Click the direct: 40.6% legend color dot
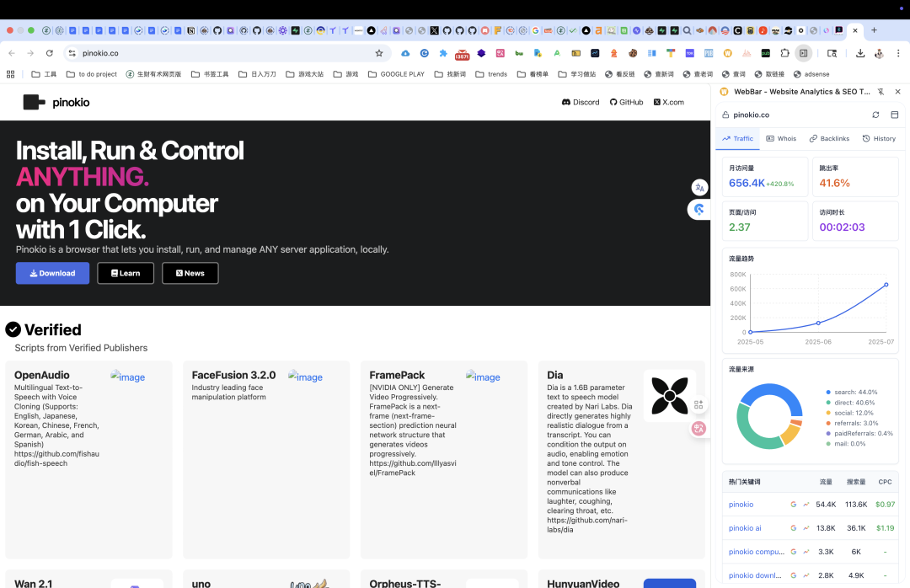This screenshot has height=588, width=910. click(x=828, y=403)
